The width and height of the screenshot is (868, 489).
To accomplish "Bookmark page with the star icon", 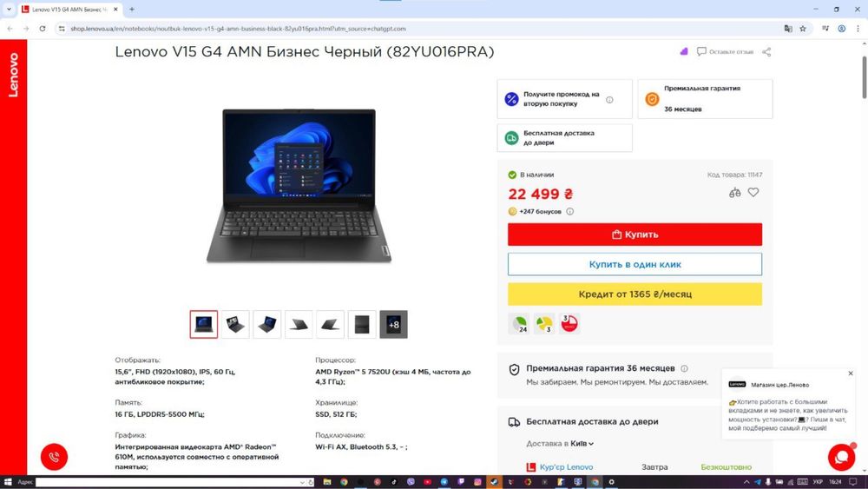I will pos(803,29).
